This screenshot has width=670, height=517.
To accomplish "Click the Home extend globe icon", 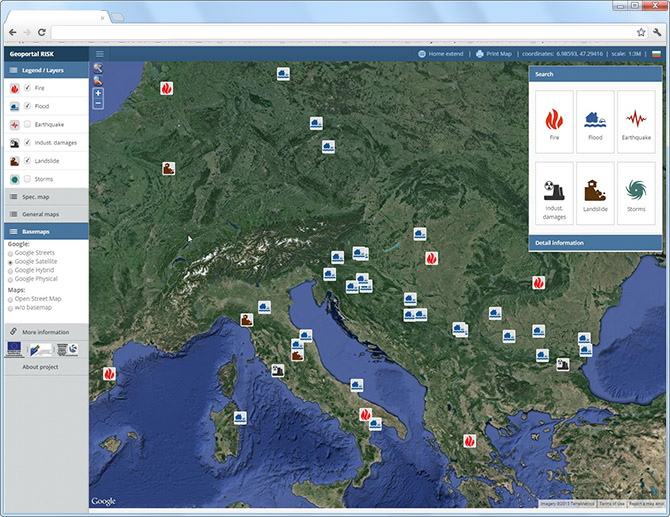I will (x=422, y=54).
